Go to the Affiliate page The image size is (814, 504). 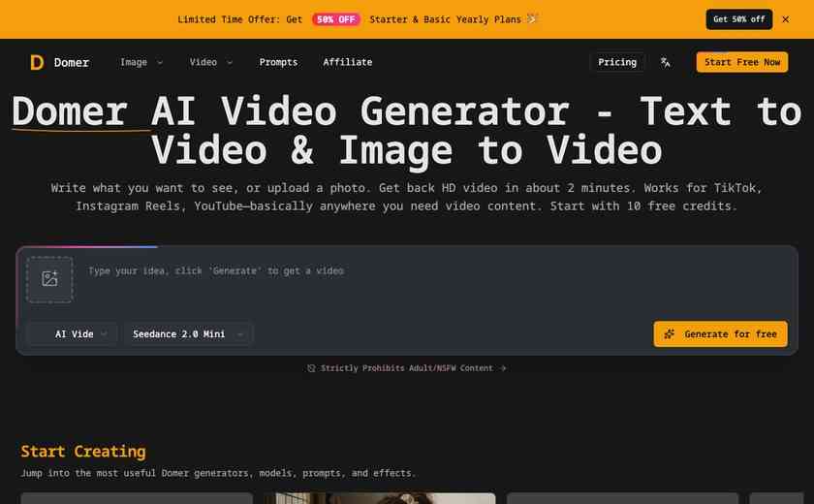coord(347,62)
